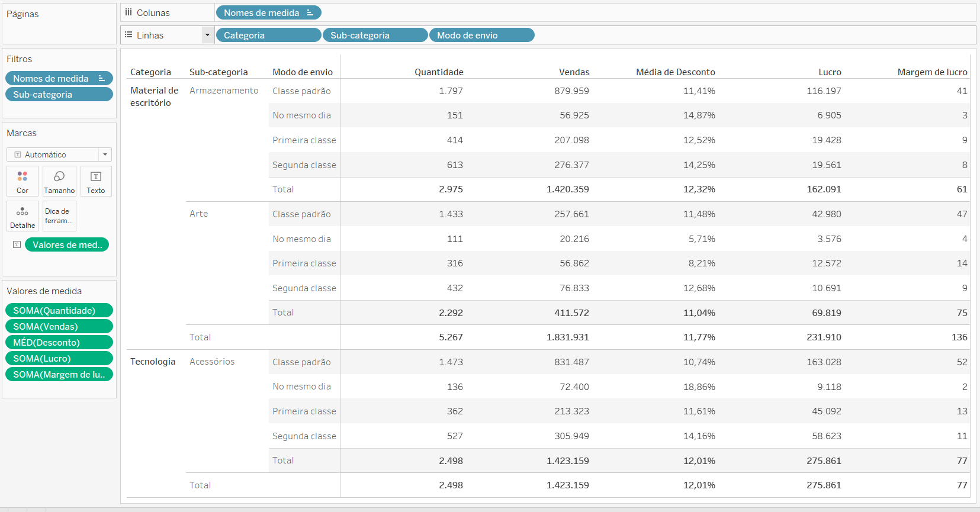This screenshot has height=512, width=980.
Task: Click text mark icon beside Valores de med.. pill
Action: point(17,244)
